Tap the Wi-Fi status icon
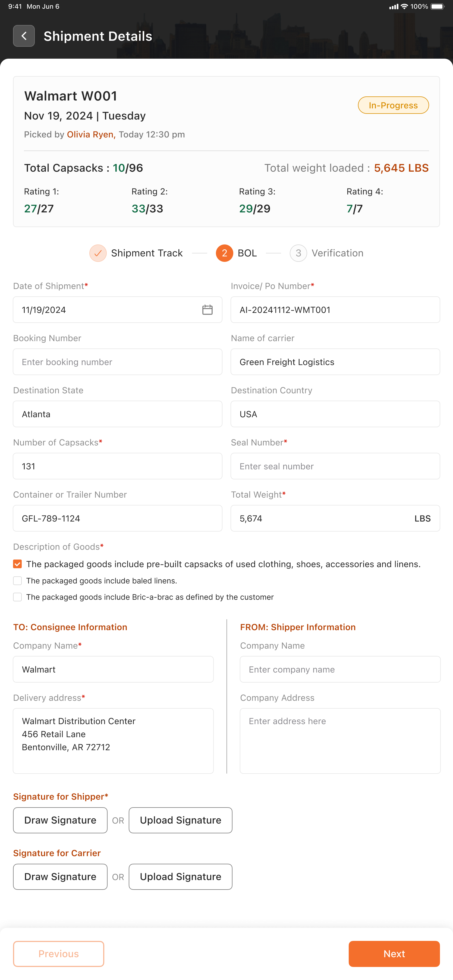This screenshot has height=980, width=453. [x=404, y=7]
